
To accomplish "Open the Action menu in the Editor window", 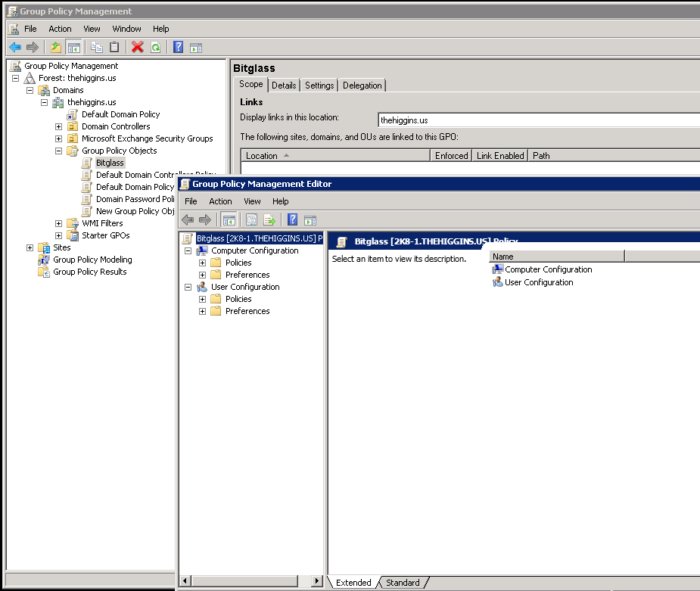I will pyautogui.click(x=220, y=201).
